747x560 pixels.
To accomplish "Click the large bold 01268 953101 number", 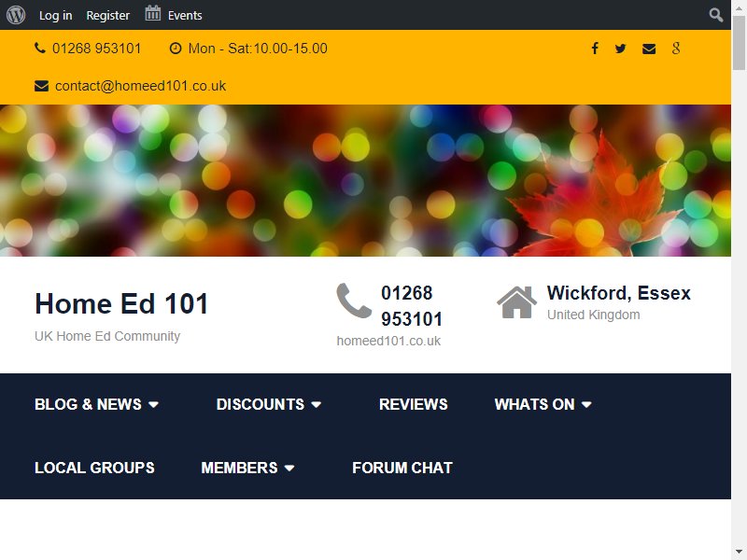I will pyautogui.click(x=412, y=306).
